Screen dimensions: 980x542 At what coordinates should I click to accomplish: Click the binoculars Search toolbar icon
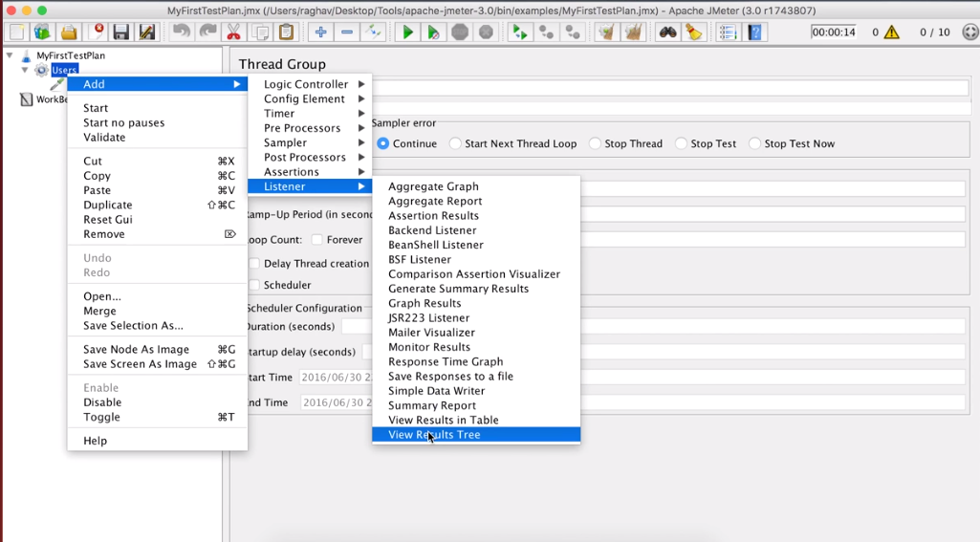click(x=667, y=32)
